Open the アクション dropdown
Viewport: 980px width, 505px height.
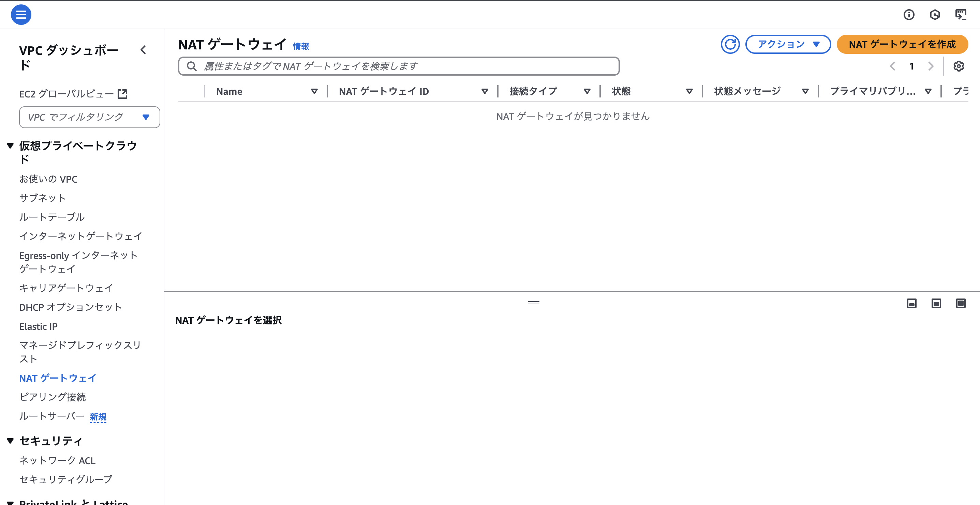click(x=788, y=44)
